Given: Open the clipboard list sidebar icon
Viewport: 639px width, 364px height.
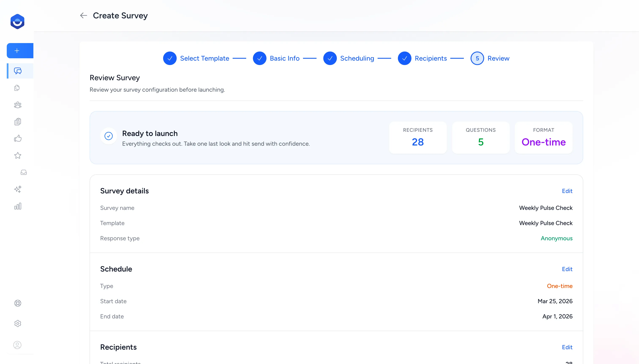Looking at the screenshot, I should (x=18, y=122).
